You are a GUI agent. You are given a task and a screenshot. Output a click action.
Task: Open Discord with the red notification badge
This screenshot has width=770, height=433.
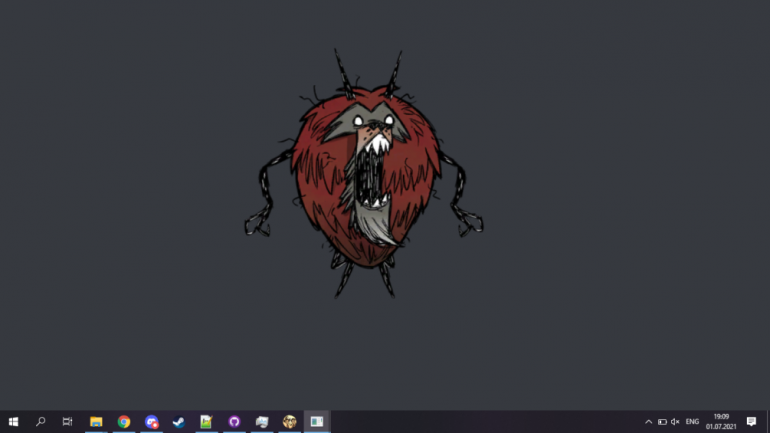pos(151,422)
